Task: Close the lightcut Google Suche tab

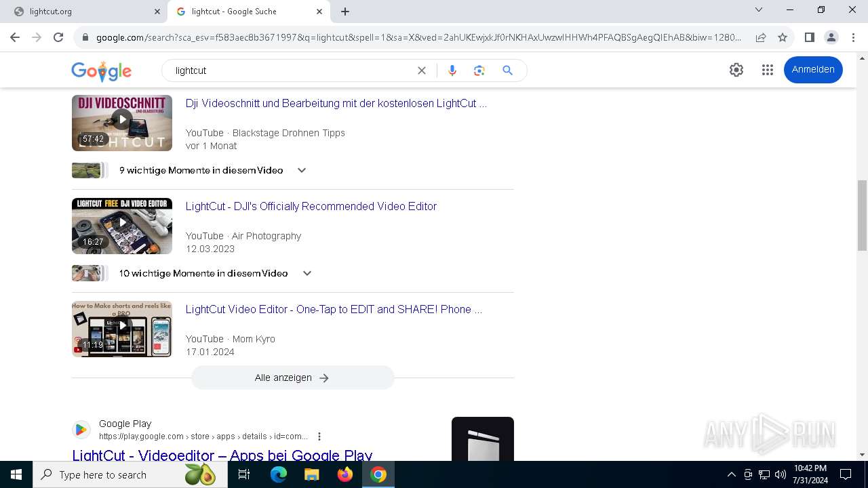Action: pyautogui.click(x=319, y=12)
